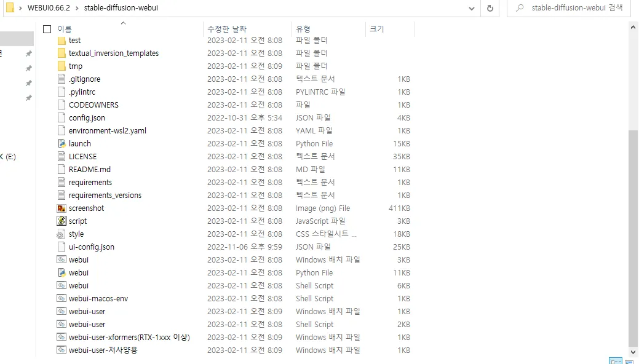Sort files by the 수정한 날짜 column
Image resolution: width=639 pixels, height=364 pixels.
point(227,29)
